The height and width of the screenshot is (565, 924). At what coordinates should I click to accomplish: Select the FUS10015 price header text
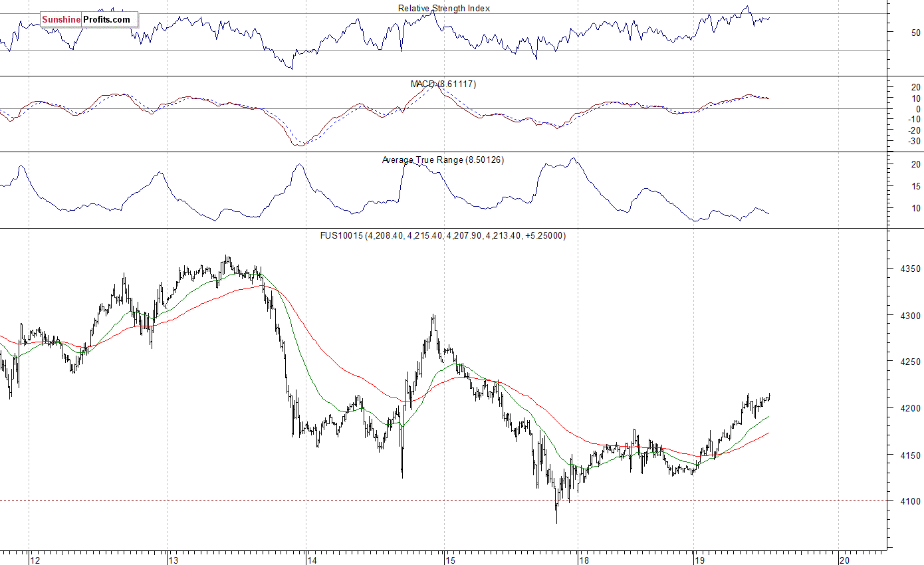pos(445,236)
